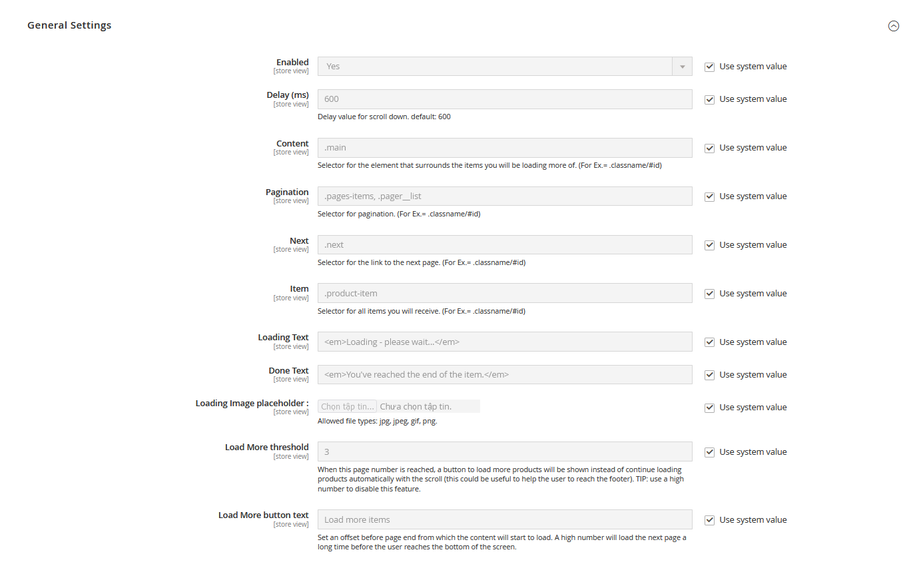Uncheck Use system value for Pagination
Image resolution: width=923 pixels, height=588 pixels.
[x=710, y=196]
